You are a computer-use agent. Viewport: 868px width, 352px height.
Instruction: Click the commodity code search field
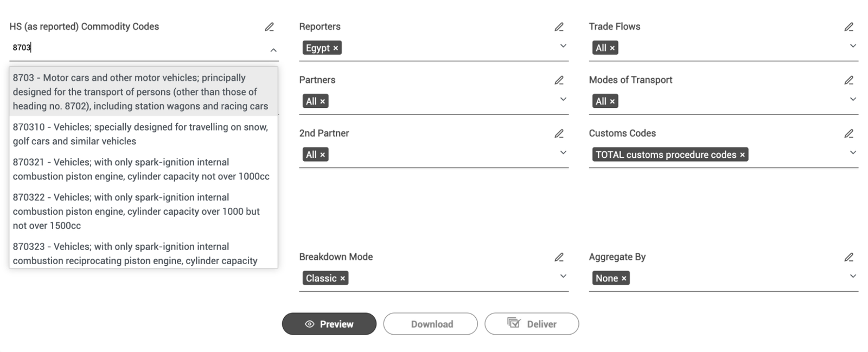tap(136, 48)
